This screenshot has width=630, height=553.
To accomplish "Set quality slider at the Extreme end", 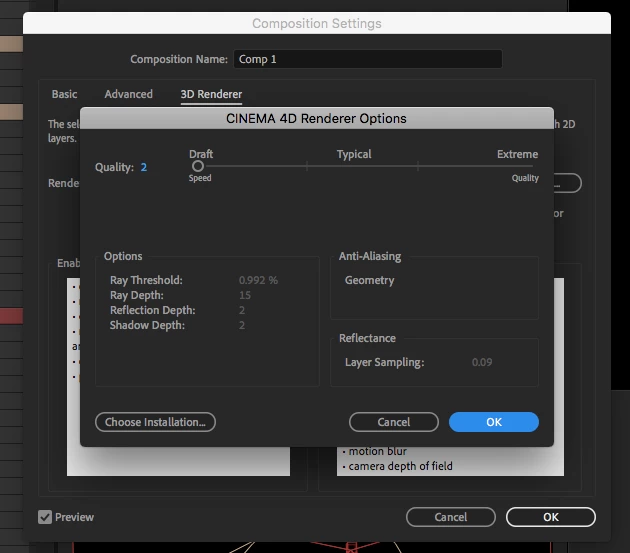I will pyautogui.click(x=532, y=166).
